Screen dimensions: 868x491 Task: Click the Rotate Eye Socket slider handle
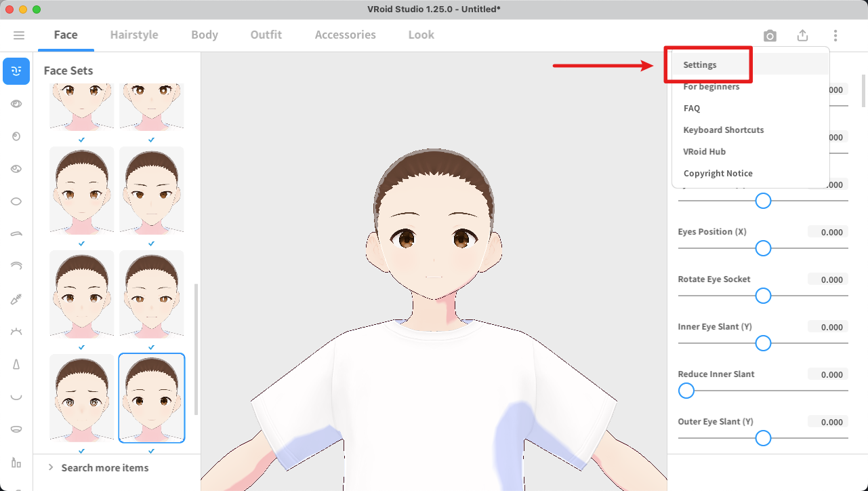[x=763, y=296]
